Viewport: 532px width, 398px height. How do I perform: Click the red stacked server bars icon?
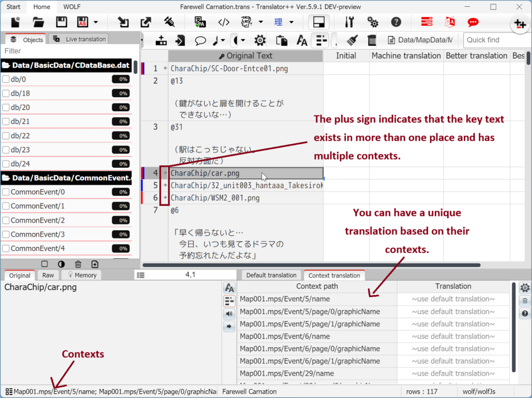[427, 22]
